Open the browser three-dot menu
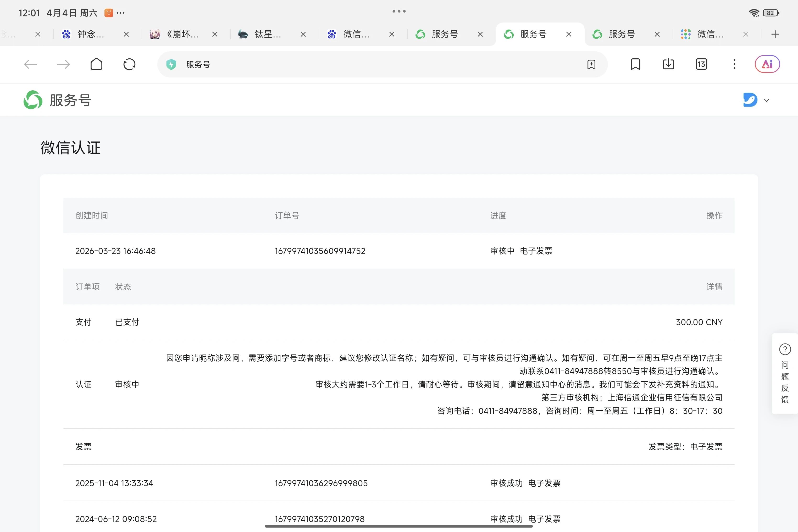Image resolution: width=798 pixels, height=532 pixels. [x=734, y=64]
